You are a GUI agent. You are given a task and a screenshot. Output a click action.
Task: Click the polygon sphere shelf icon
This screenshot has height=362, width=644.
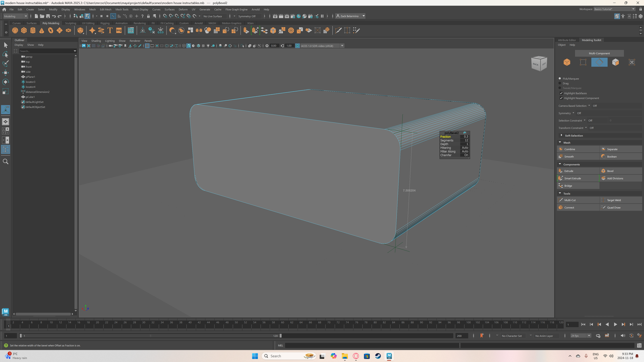click(15, 30)
